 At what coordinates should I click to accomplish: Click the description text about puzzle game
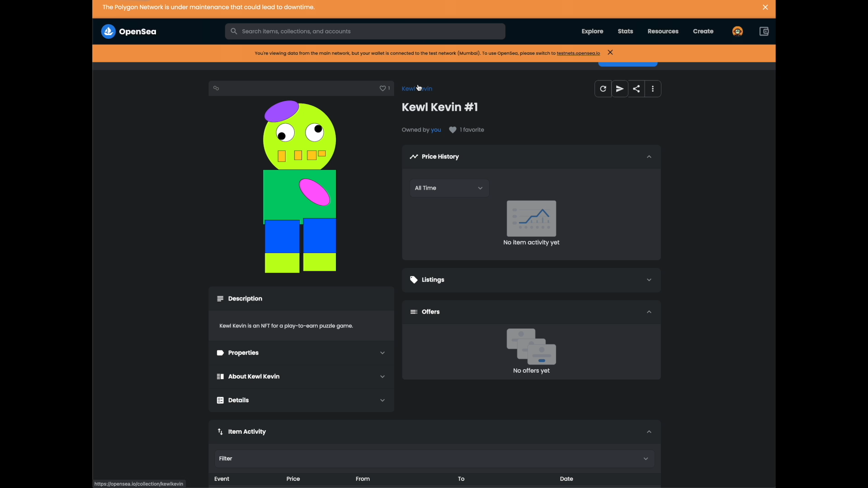pos(286,326)
